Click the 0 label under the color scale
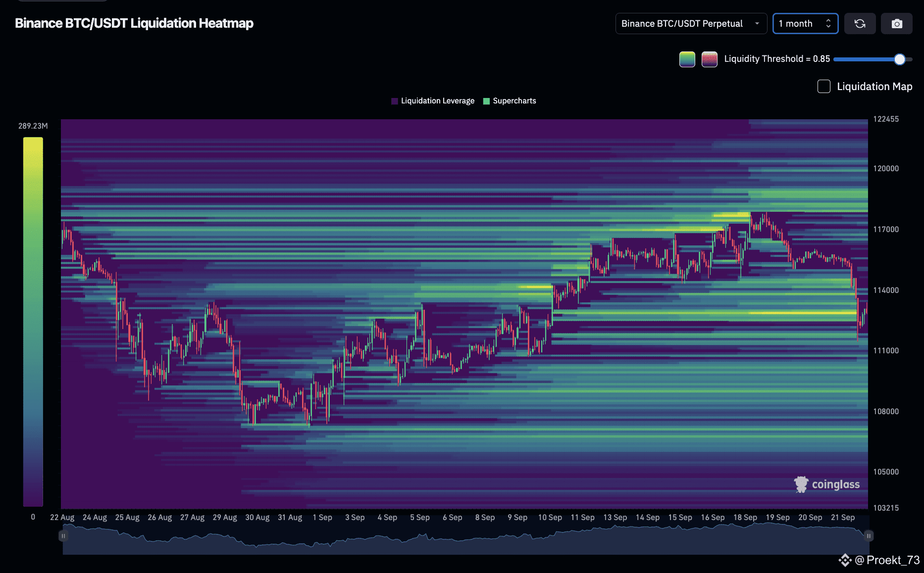The image size is (924, 573). pyautogui.click(x=33, y=517)
